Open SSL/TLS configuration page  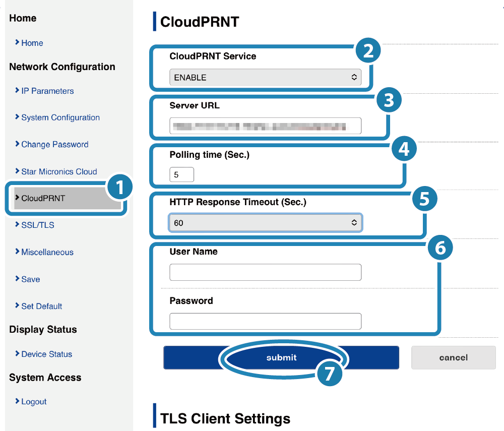coord(37,225)
